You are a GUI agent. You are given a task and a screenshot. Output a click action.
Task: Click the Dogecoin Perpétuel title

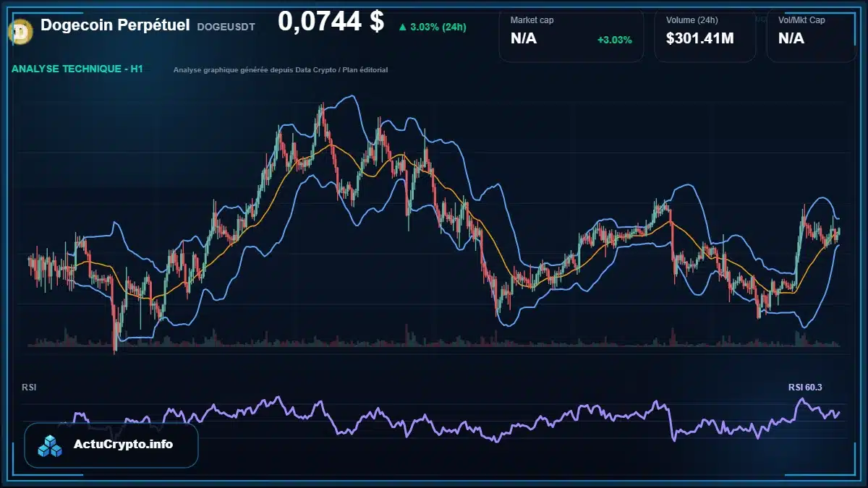115,25
